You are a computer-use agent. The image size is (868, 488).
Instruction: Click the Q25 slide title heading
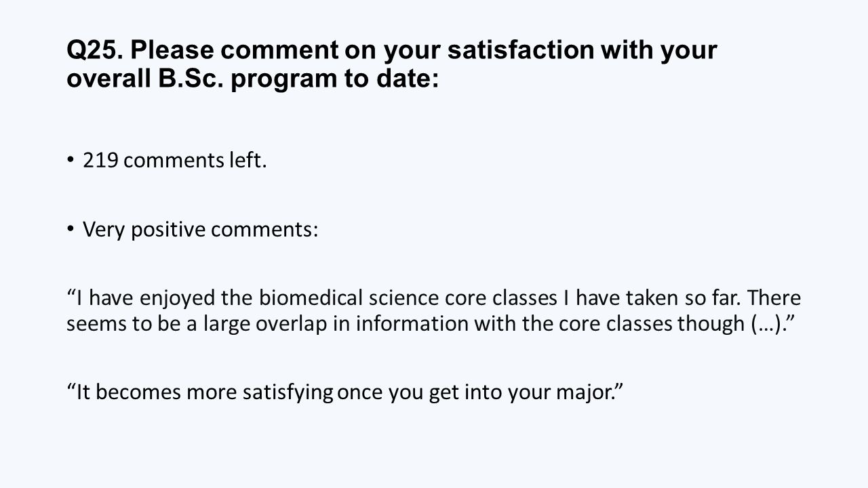[392, 65]
